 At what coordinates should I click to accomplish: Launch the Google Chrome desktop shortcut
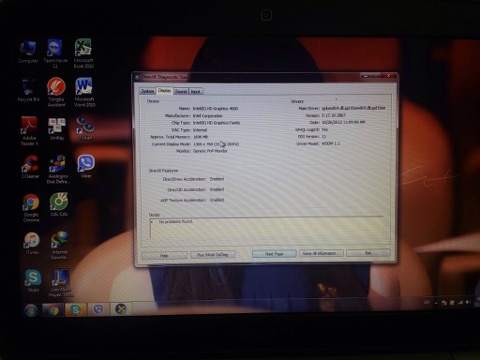tap(31, 207)
